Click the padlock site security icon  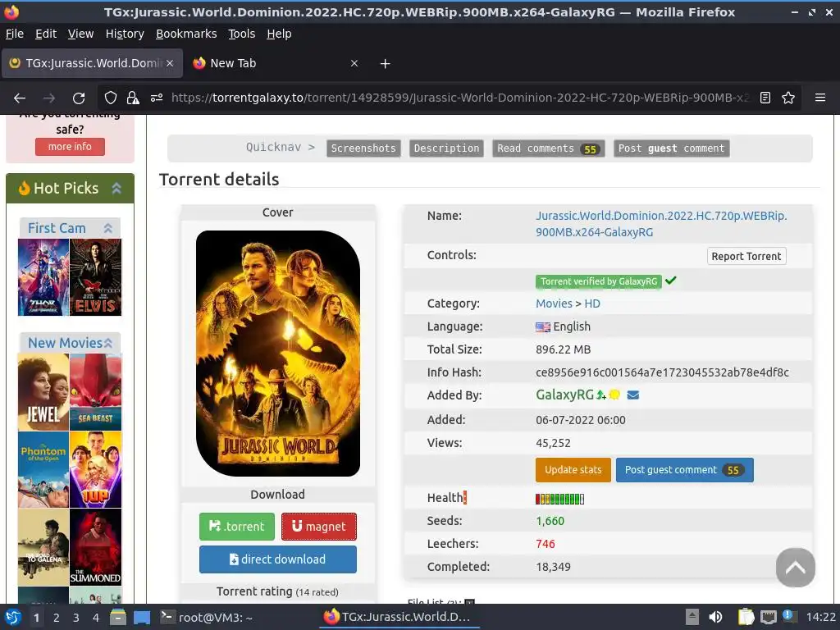(133, 98)
